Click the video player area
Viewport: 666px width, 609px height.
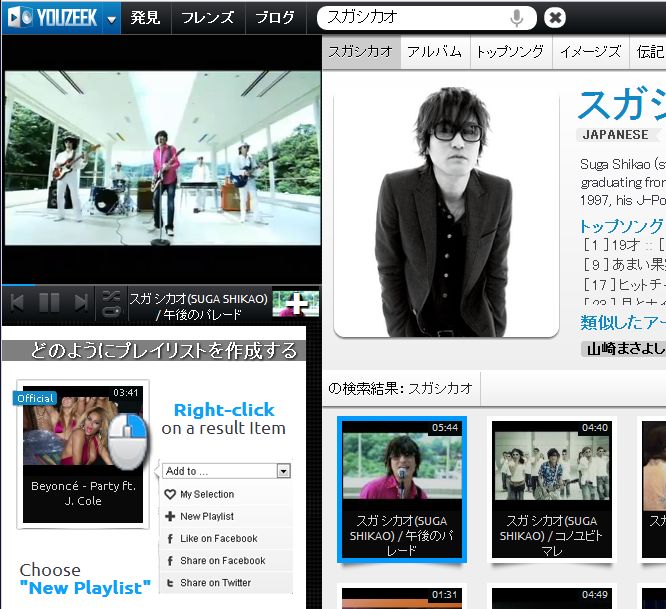click(x=162, y=158)
